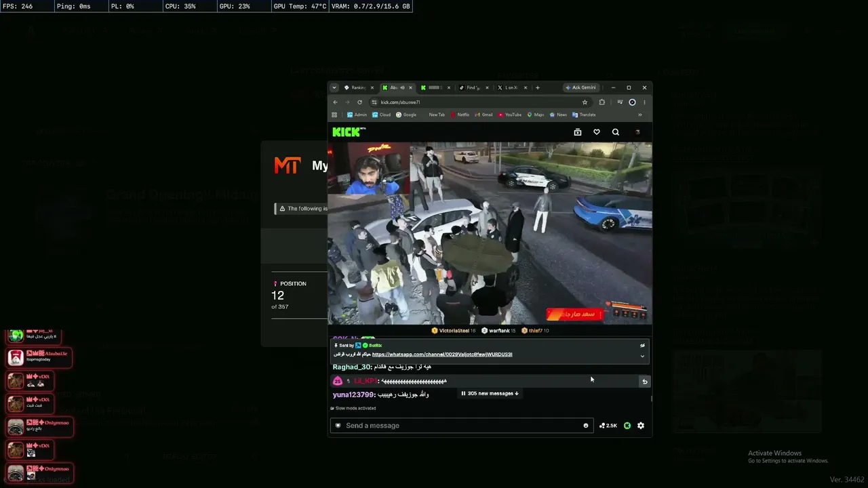Open the heart following icon in Kick header
868x488 pixels.
[597, 132]
